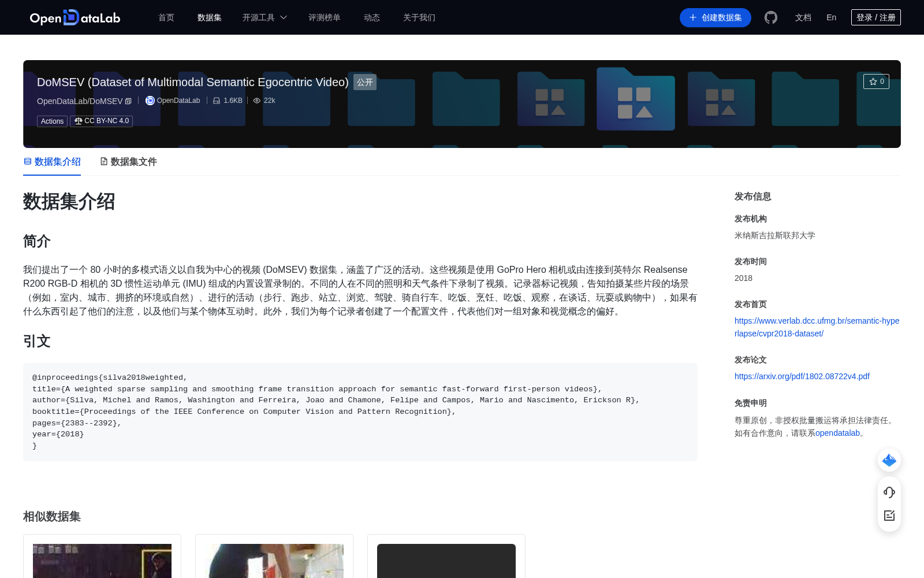Click the Actions tag
924x578 pixels.
click(x=52, y=121)
